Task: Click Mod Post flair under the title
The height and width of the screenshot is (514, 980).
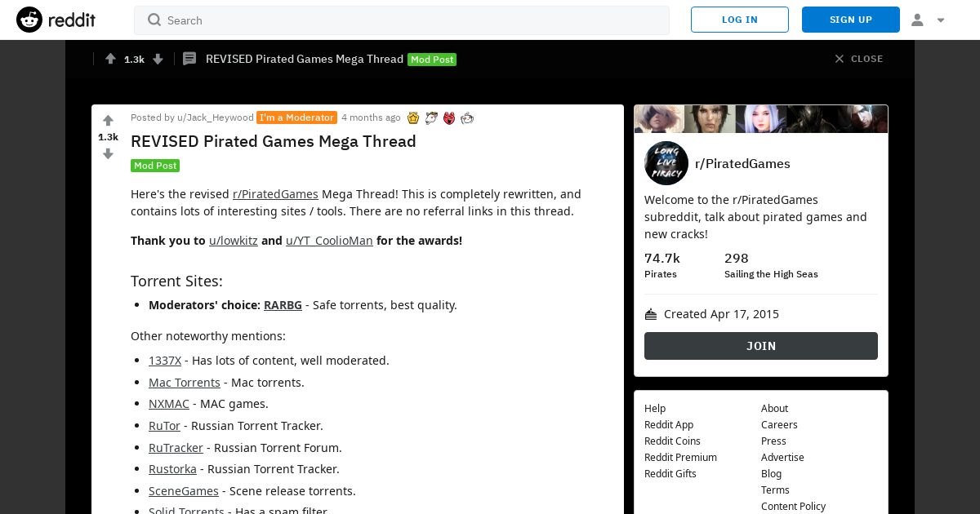Action: click(155, 166)
